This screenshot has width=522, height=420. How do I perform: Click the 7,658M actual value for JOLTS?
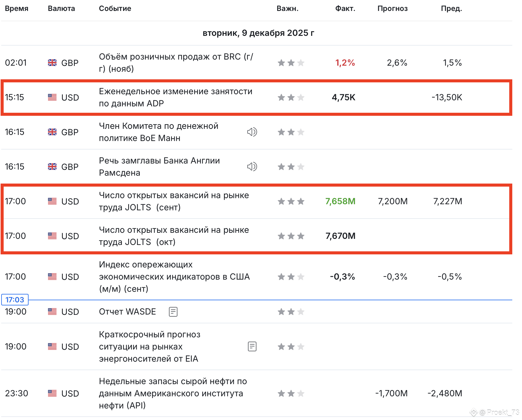tap(340, 201)
